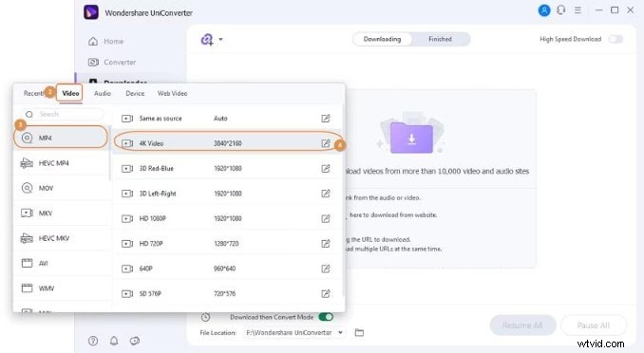This screenshot has width=644, height=353.
Task: Edit 640P preset settings
Action: click(325, 269)
